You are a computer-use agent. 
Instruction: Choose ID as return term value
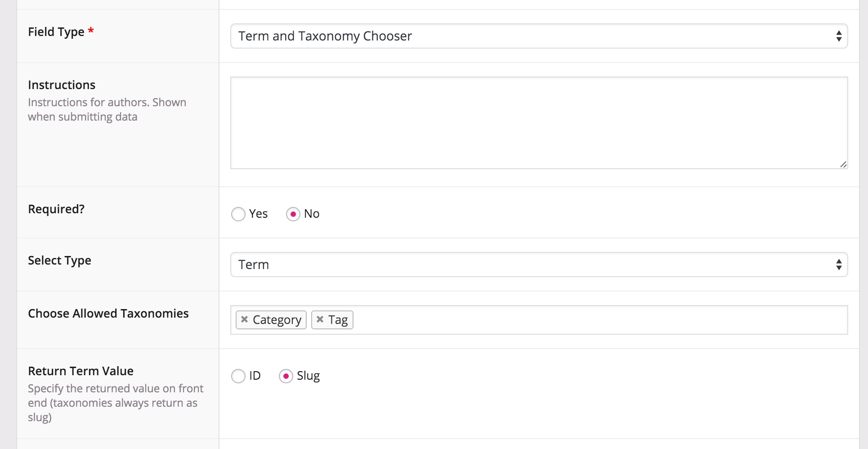coord(238,376)
